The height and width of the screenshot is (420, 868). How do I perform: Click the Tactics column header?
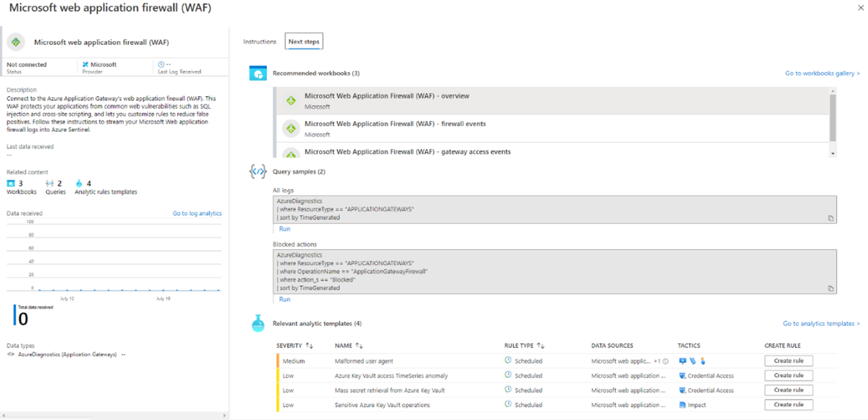point(689,345)
